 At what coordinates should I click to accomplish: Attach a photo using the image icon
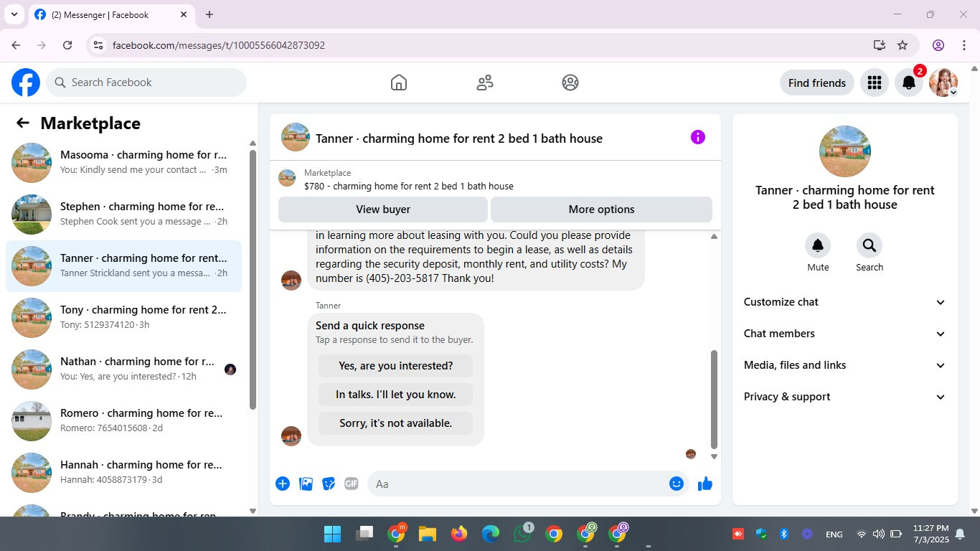306,484
